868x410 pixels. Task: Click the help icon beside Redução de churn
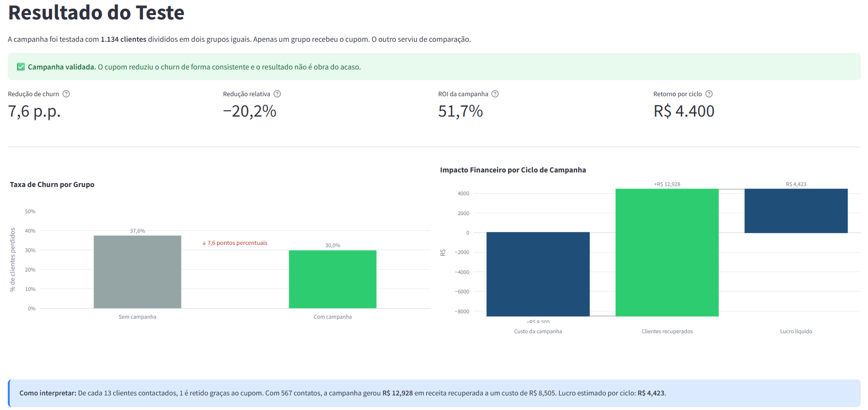pyautogui.click(x=66, y=94)
